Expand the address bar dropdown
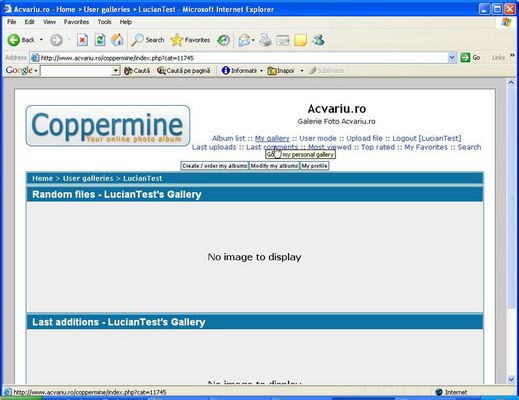Screen dimensions: 519x400 (452, 58)
